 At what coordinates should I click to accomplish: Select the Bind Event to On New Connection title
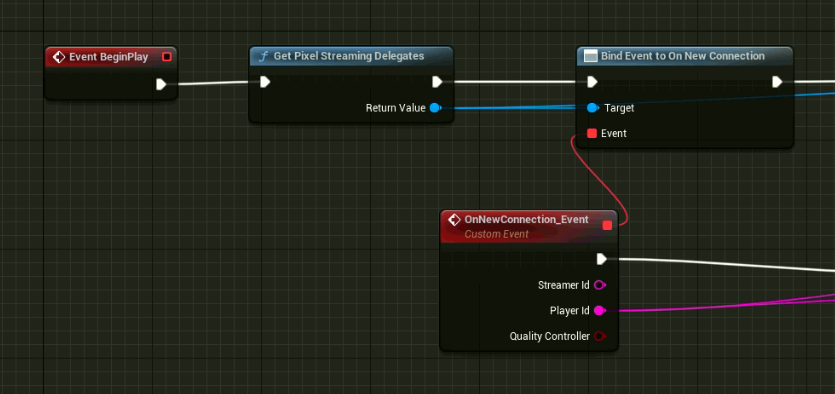point(683,56)
